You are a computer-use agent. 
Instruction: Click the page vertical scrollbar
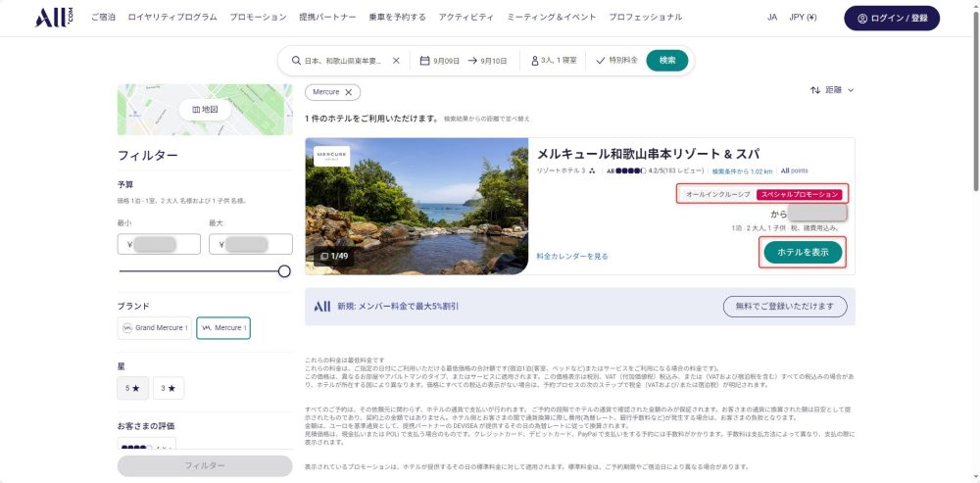(x=976, y=100)
